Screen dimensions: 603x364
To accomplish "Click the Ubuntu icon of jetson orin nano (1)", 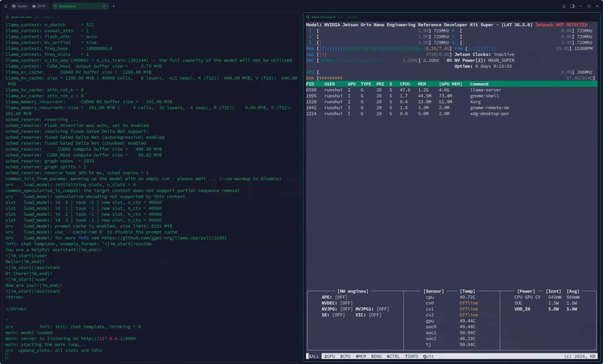I will pyautogui.click(x=308, y=17).
